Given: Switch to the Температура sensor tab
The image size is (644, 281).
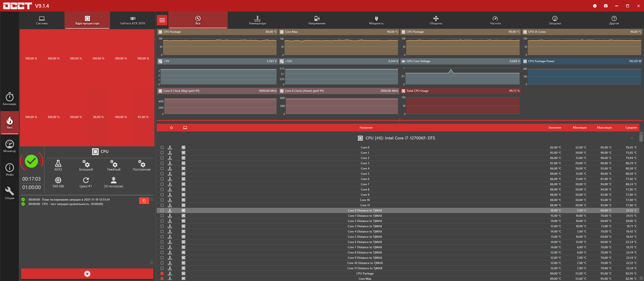Looking at the screenshot, I should (257, 20).
